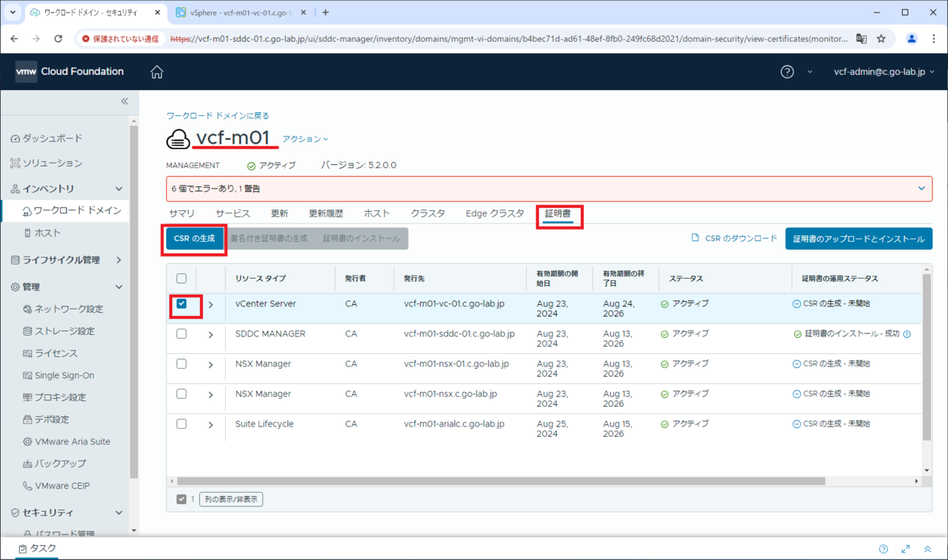Click task panel pop-out icon at bottom
Screen dimensions: 948x560
[x=905, y=549]
